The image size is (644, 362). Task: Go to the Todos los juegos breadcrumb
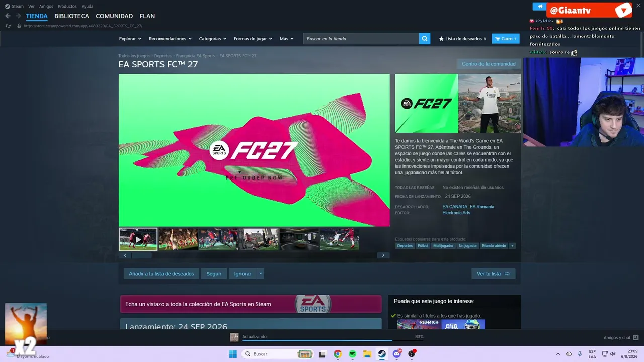point(134,56)
